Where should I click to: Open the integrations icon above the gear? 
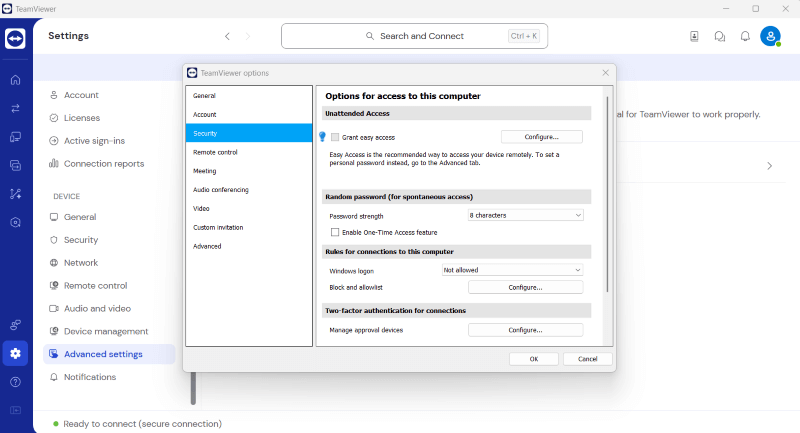[x=15, y=324]
